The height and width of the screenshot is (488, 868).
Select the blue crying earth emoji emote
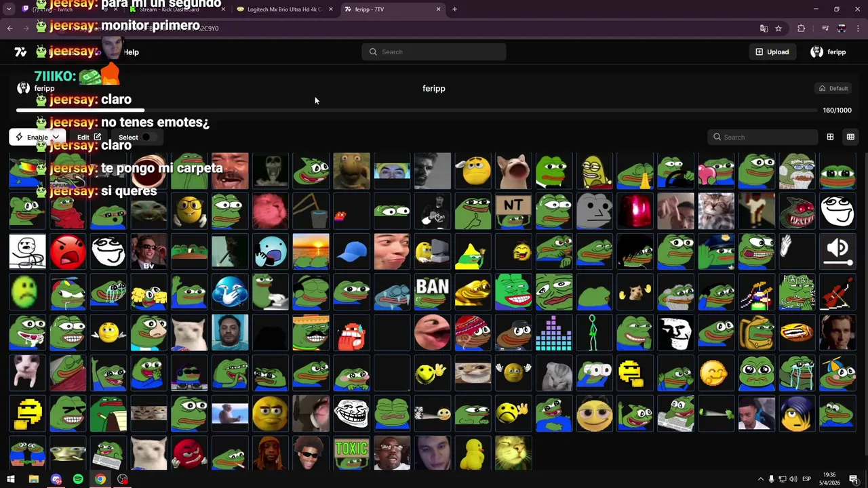(230, 292)
